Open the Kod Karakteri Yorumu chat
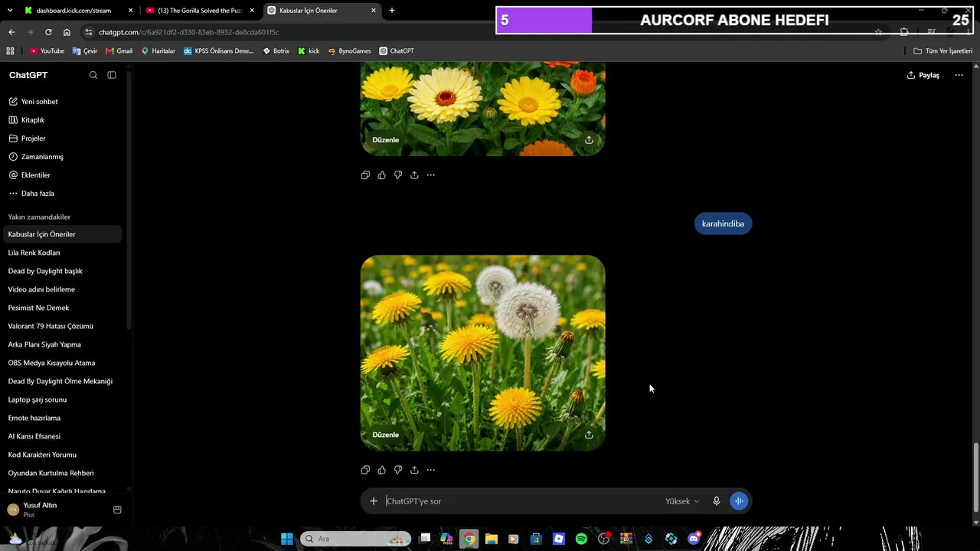The image size is (980, 551). click(61, 455)
